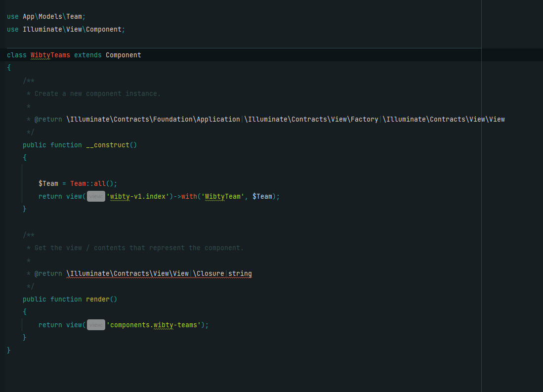Click the view: inlay hint in render

[x=96, y=325]
